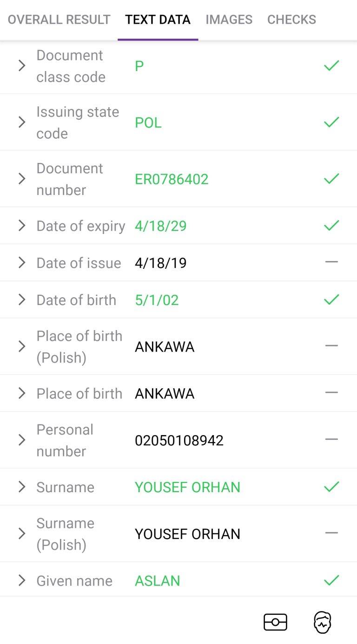Tap the personal number value 02050108942
The height and width of the screenshot is (644, 357).
[x=179, y=440]
